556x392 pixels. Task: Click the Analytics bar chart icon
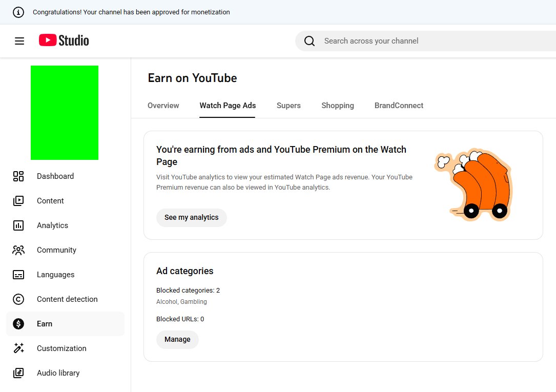point(18,225)
